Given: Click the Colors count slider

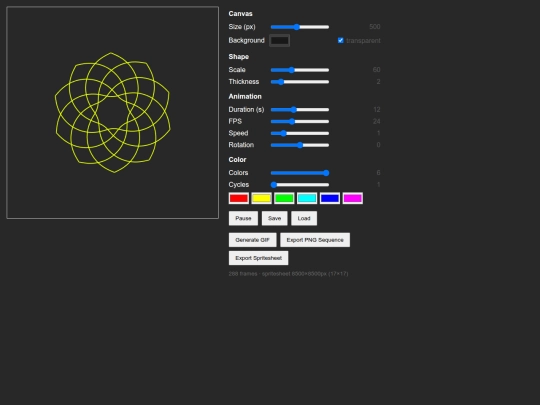Looking at the screenshot, I should pos(300,173).
